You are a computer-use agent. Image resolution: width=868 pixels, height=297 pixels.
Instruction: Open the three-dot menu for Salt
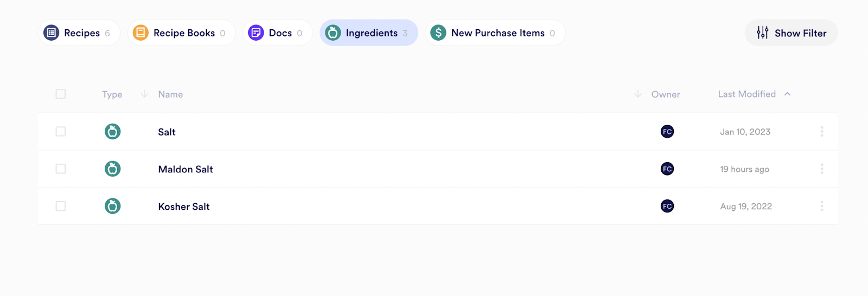click(821, 132)
